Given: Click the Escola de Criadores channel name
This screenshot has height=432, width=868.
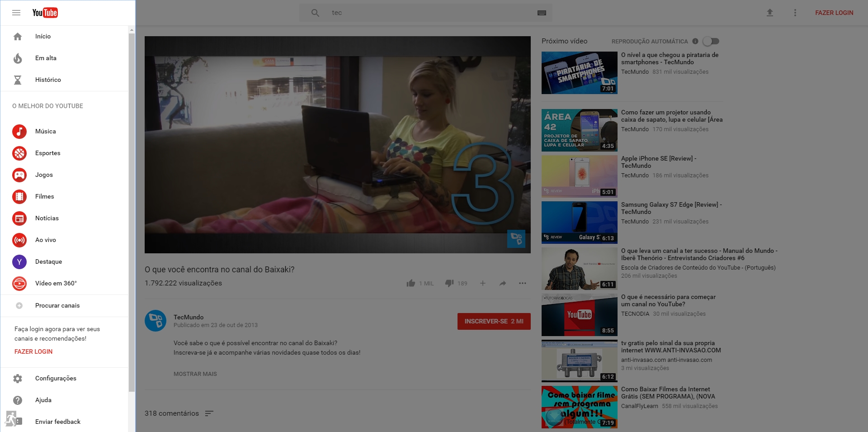Looking at the screenshot, I should point(698,267).
